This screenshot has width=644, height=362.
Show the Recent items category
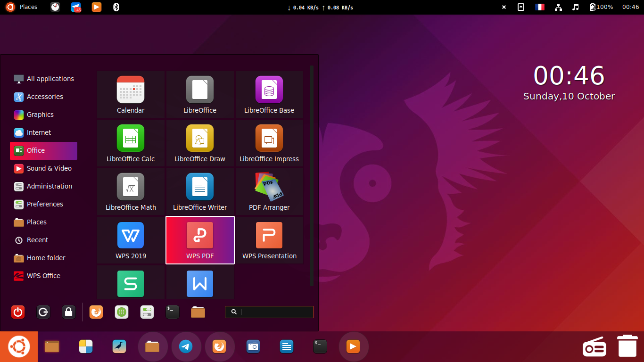tap(43, 240)
